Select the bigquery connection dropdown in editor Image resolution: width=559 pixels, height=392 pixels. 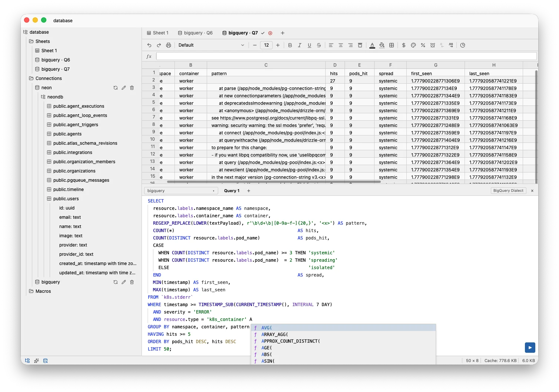180,191
